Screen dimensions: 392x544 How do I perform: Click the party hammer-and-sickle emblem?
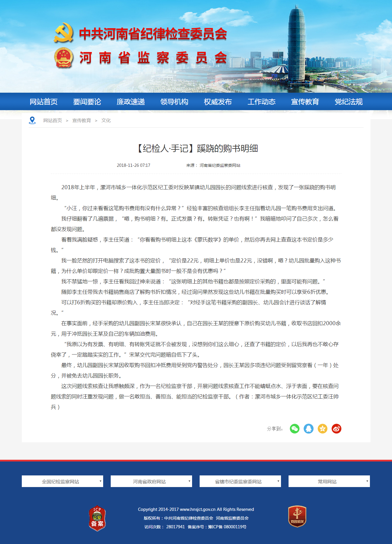pyautogui.click(x=63, y=33)
